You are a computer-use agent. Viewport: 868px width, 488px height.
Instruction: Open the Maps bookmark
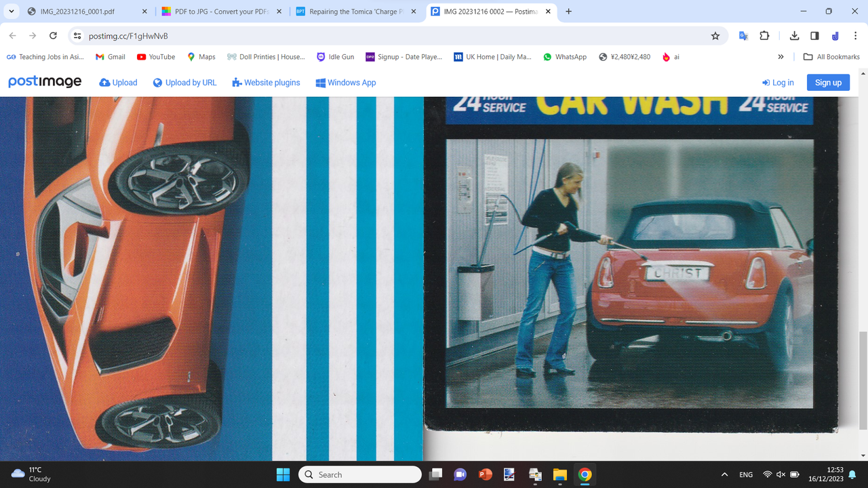coord(201,57)
